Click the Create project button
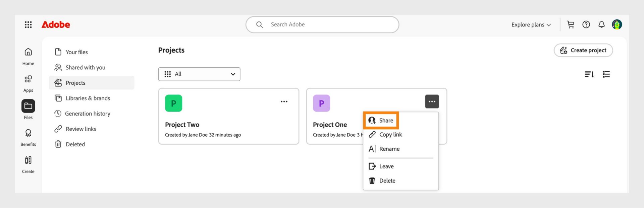 tap(583, 50)
